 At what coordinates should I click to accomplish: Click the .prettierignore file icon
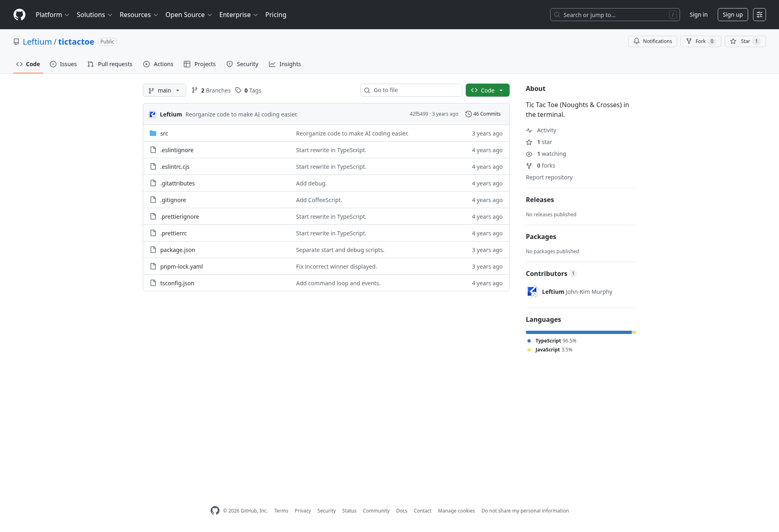pos(153,216)
